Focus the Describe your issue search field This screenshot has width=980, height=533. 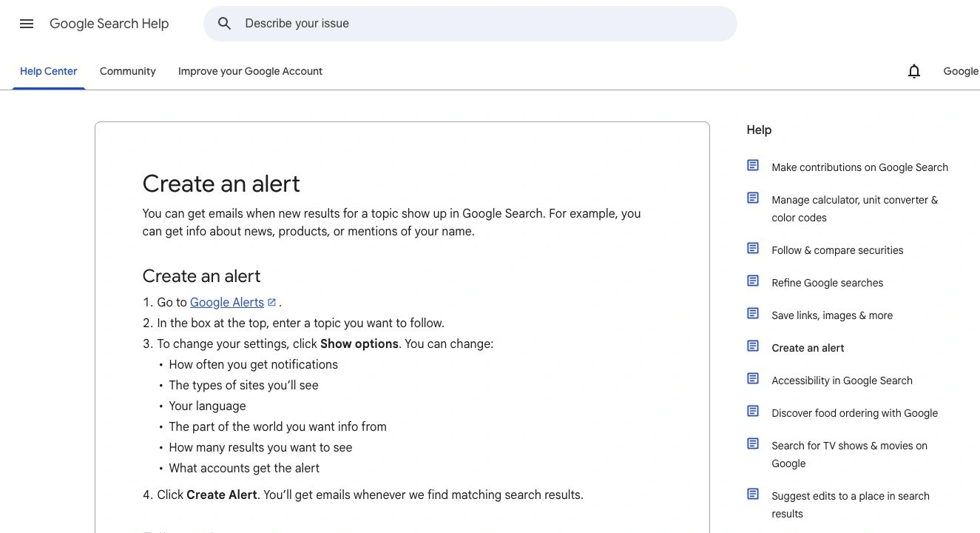(470, 24)
